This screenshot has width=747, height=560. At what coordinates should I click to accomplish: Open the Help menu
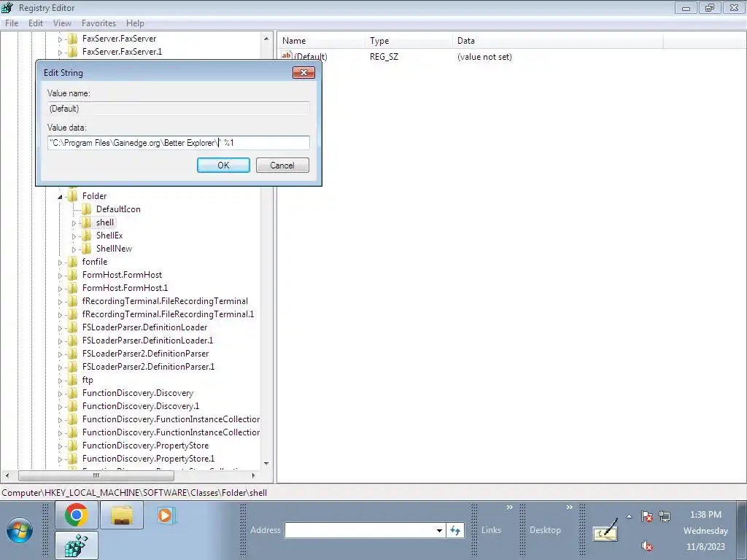click(135, 23)
